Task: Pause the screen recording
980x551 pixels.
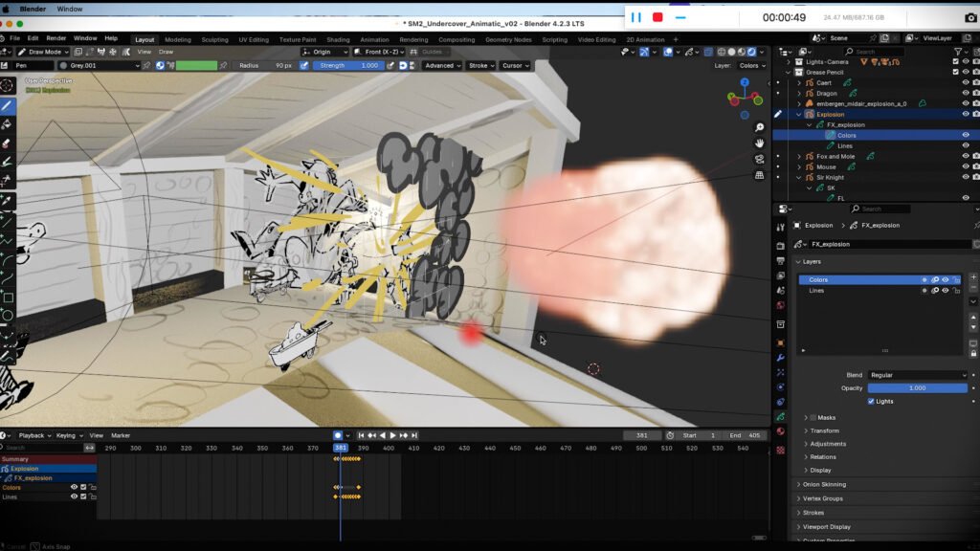Action: 635,17
